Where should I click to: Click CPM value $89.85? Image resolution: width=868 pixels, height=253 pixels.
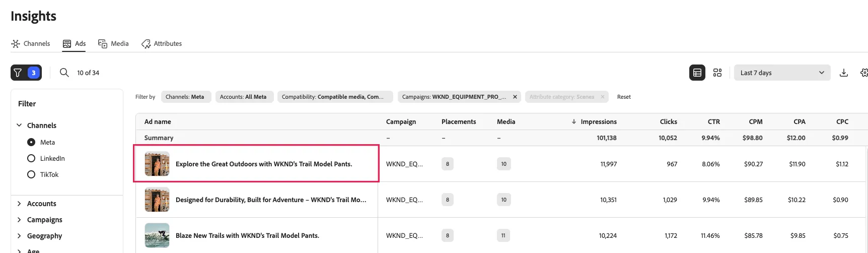pos(753,200)
